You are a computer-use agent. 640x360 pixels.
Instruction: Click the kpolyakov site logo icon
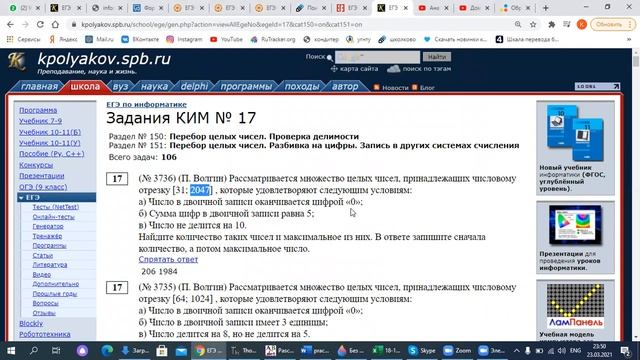pos(17,62)
